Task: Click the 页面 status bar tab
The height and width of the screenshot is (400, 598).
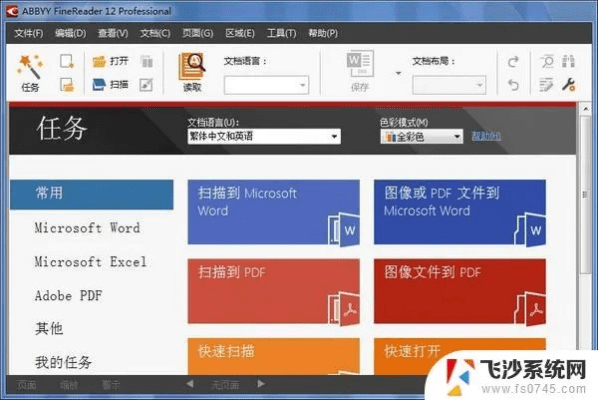Action: (x=27, y=385)
